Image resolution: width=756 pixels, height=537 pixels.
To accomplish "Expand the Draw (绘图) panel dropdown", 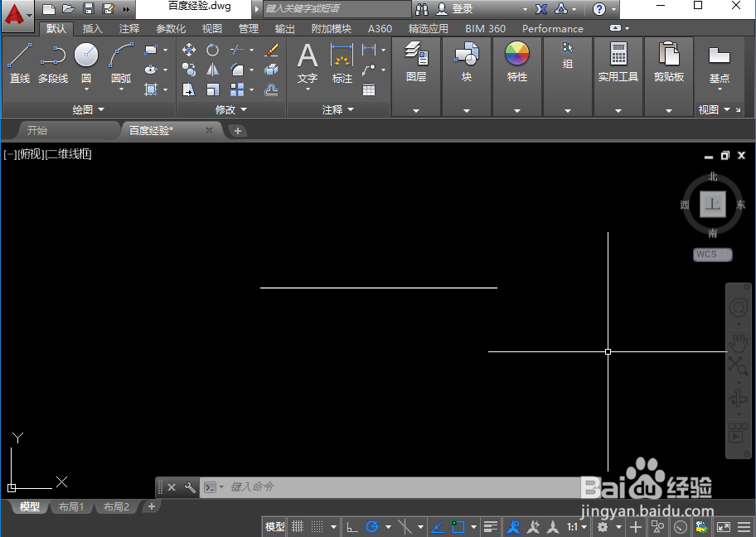I will [88, 109].
